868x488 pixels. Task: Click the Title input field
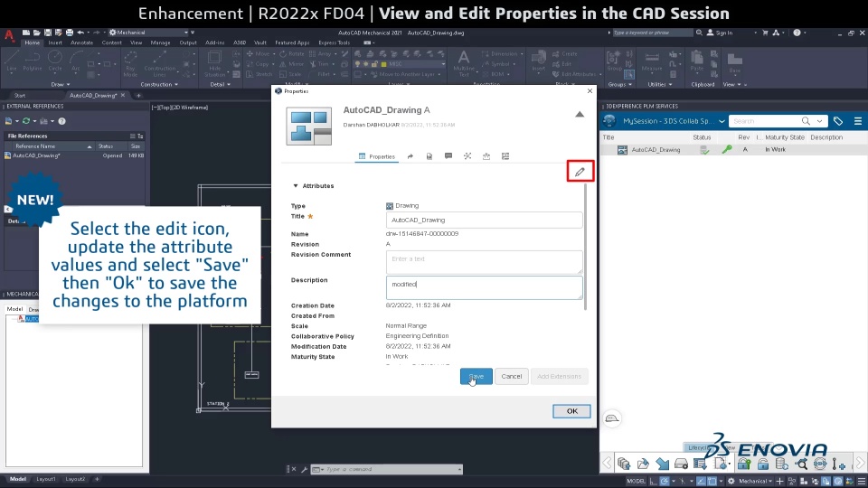(x=484, y=220)
